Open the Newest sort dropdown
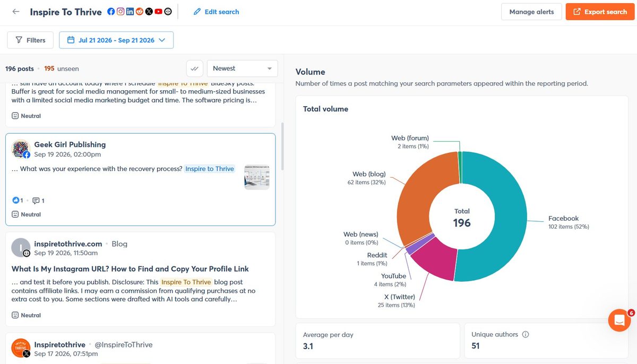The height and width of the screenshot is (364, 637). 242,68
